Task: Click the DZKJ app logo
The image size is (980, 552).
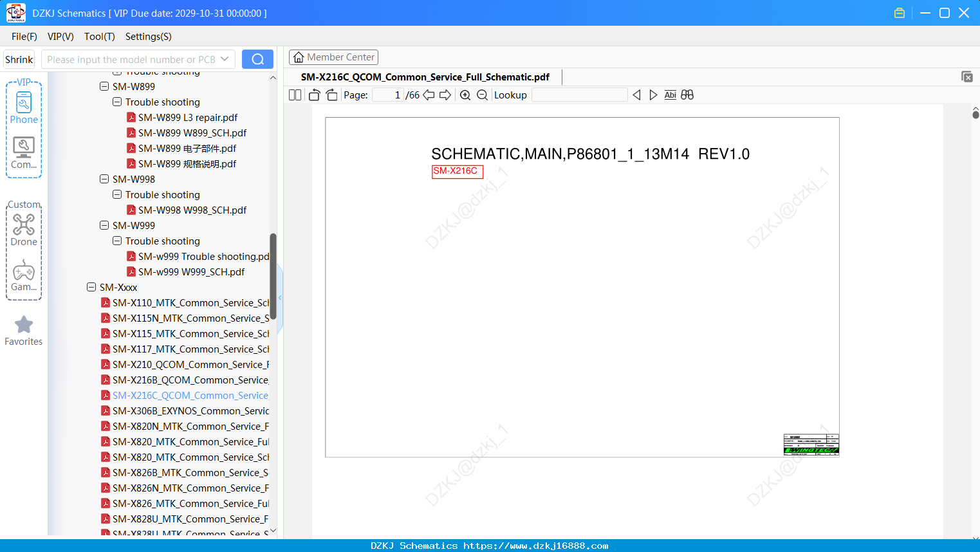Action: pyautogui.click(x=15, y=13)
